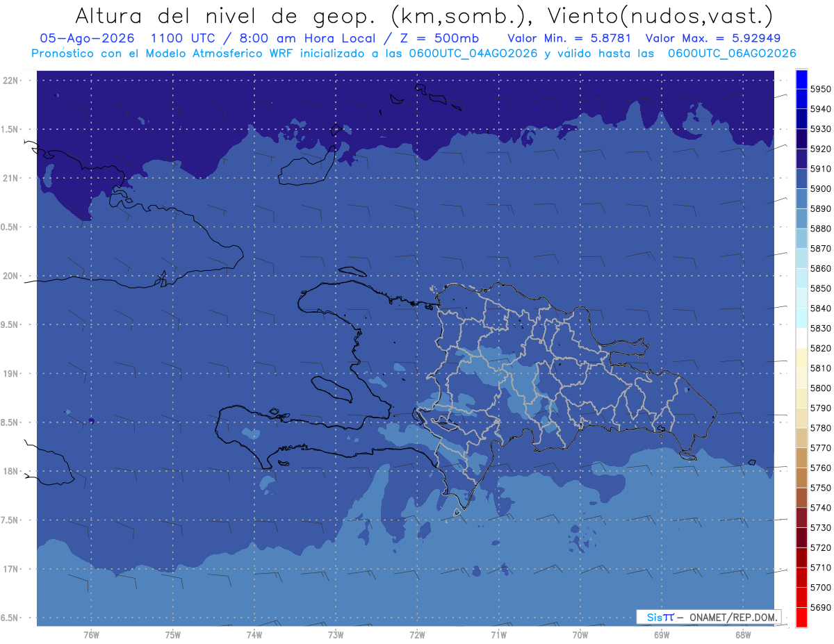
Task: Click the 74W longitude axis label
Action: click(254, 635)
